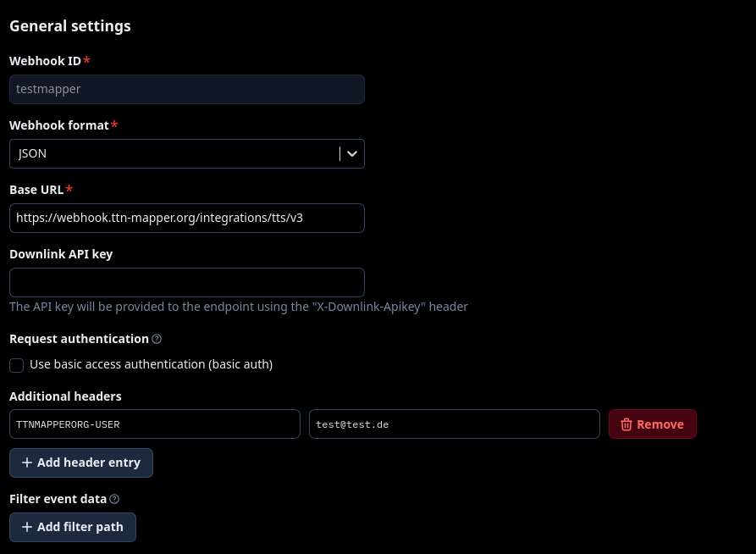Click the empty Downlink API key field
Screen dimensions: 756x554
[x=187, y=282]
